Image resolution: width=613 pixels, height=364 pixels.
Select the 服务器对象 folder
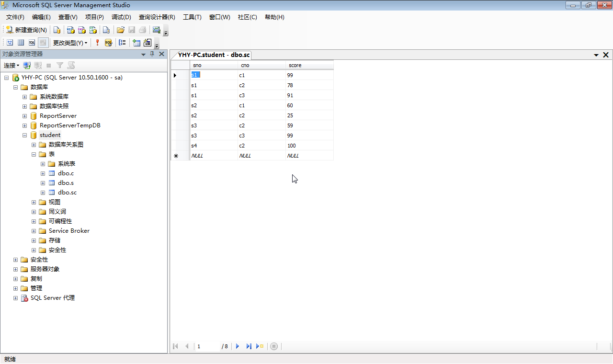(45, 269)
